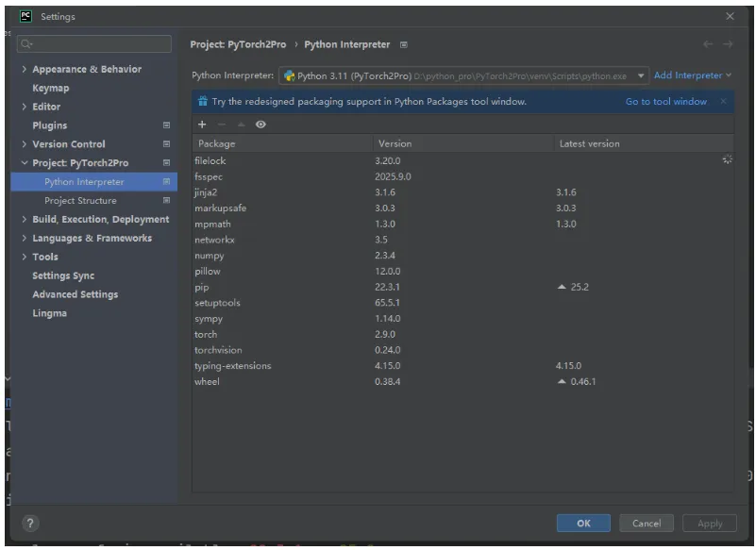Click the Project: PyTorch2Pro breadcrumb
The width and height of the screenshot is (756, 550).
point(238,44)
